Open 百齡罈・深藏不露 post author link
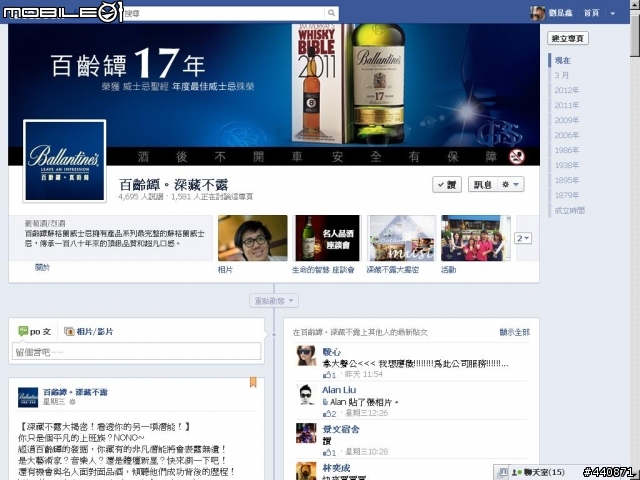Viewport: 640px width, 480px height. tap(75, 392)
